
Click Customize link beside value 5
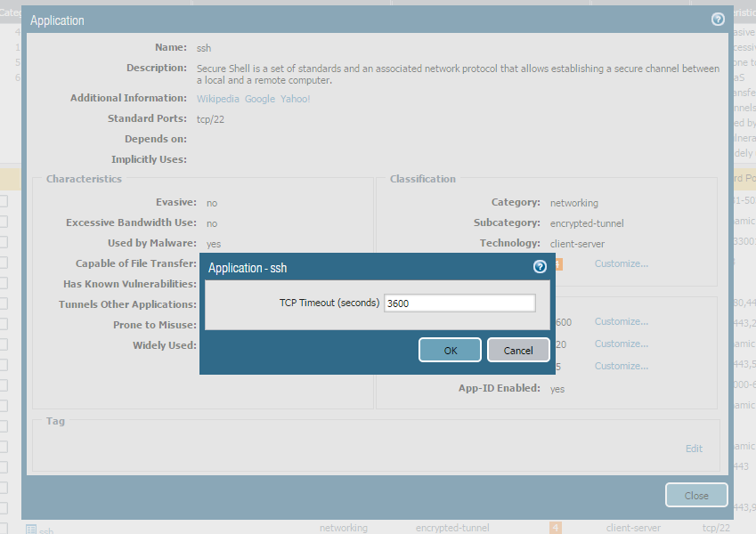click(621, 366)
